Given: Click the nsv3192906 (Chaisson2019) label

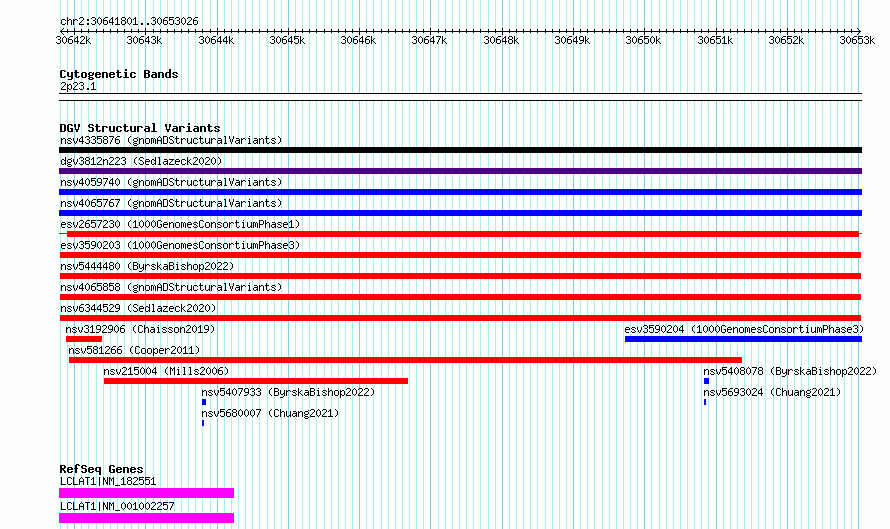Looking at the screenshot, I should (140, 329).
